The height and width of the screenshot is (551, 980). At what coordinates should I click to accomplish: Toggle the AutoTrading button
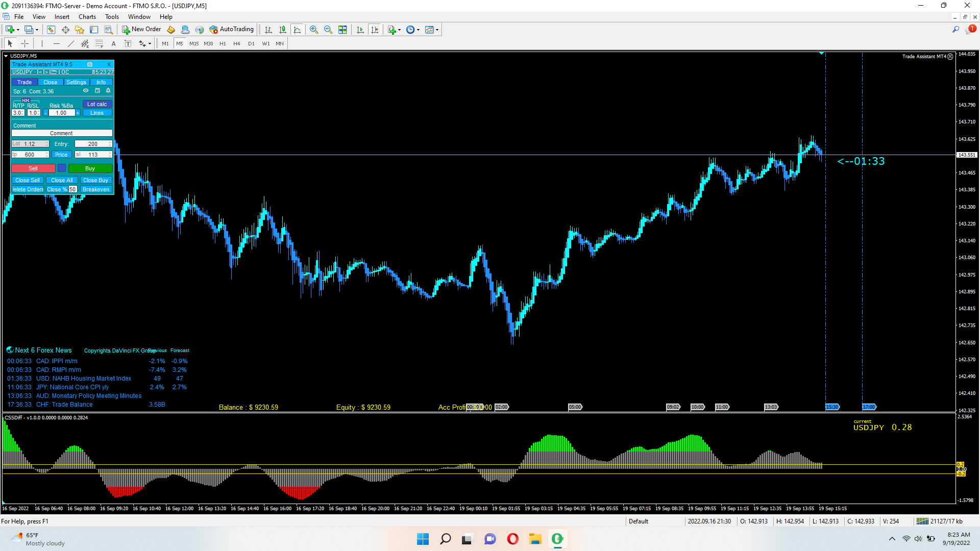point(232,30)
